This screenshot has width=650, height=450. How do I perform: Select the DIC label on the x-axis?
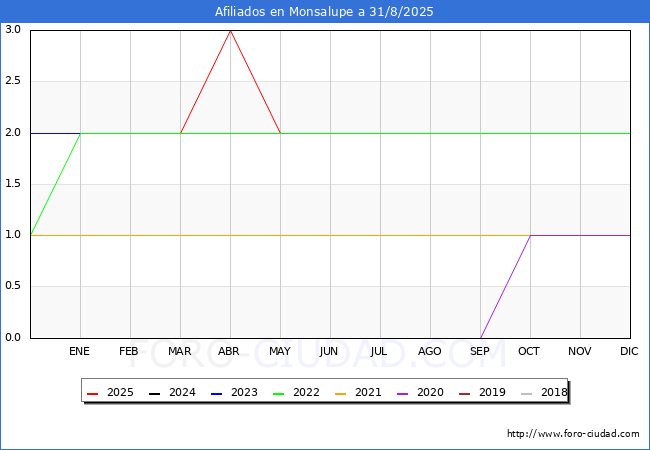point(630,352)
